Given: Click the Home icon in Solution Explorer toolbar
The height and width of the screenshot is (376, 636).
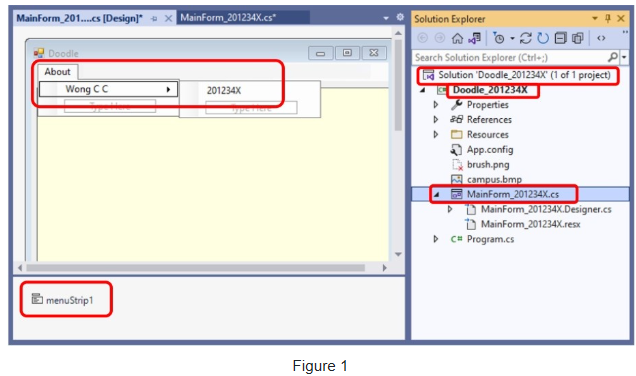Looking at the screenshot, I should pyautogui.click(x=457, y=38).
